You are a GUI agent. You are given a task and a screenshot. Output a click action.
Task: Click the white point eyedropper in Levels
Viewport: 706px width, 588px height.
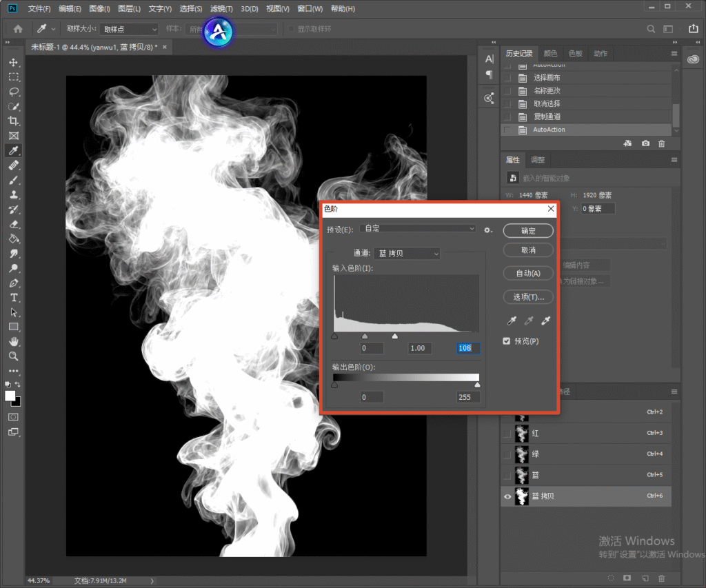point(546,321)
